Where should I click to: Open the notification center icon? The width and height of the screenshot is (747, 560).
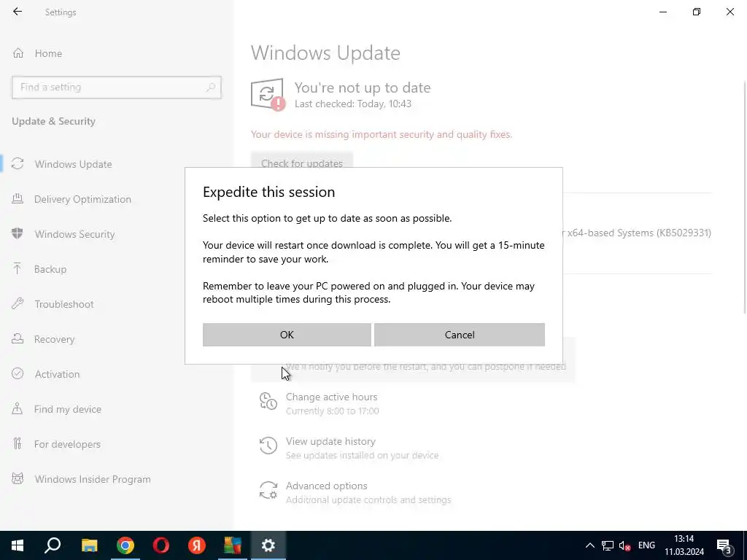click(x=724, y=546)
